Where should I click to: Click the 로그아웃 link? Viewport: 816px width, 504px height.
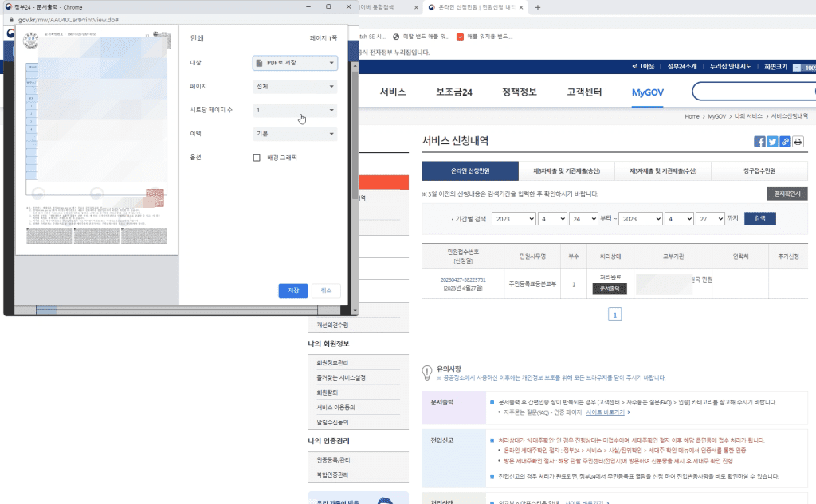click(643, 67)
